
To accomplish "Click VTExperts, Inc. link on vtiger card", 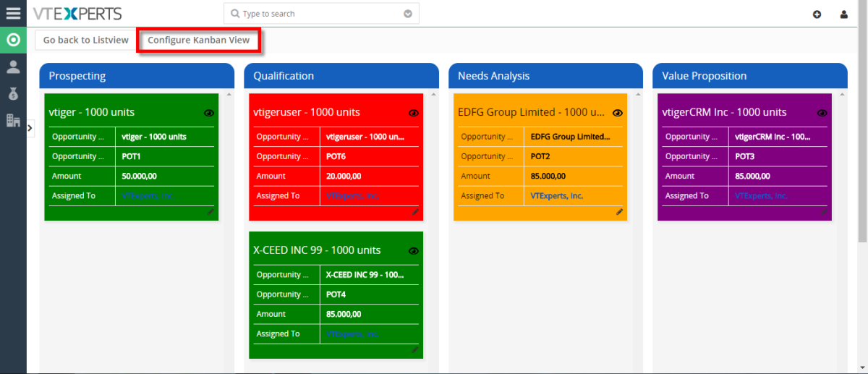I will [x=148, y=195].
